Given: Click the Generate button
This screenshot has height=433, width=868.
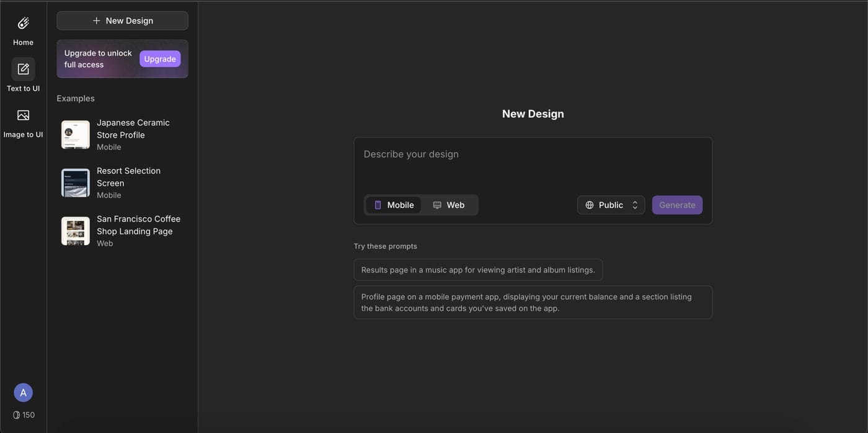Looking at the screenshot, I should (x=677, y=205).
